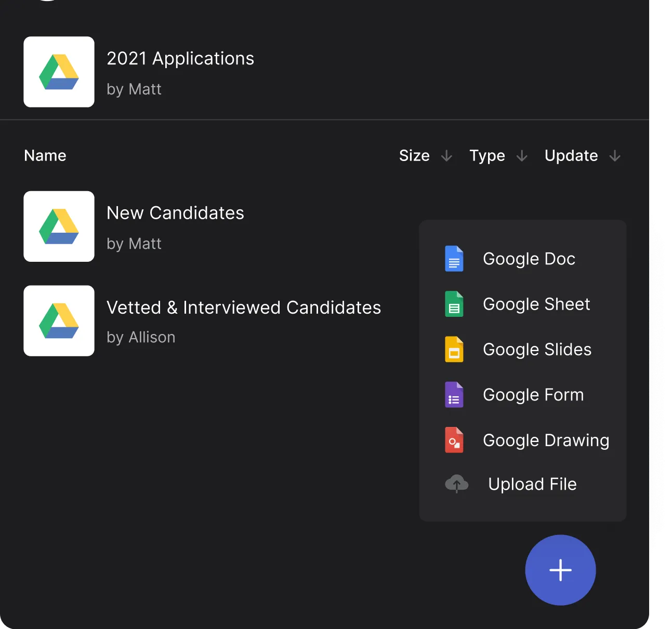Click the cloud upload icon

coord(457,484)
